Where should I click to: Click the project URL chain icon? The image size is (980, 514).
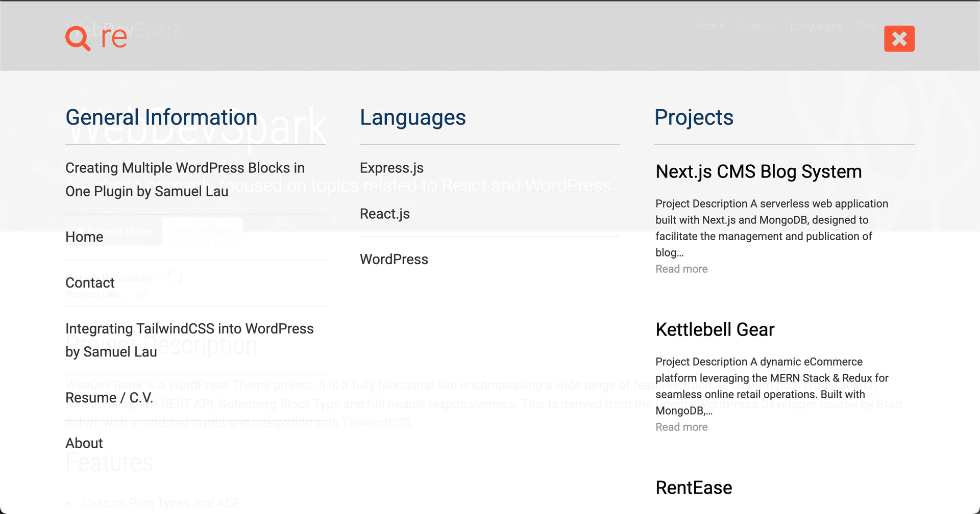(x=143, y=295)
